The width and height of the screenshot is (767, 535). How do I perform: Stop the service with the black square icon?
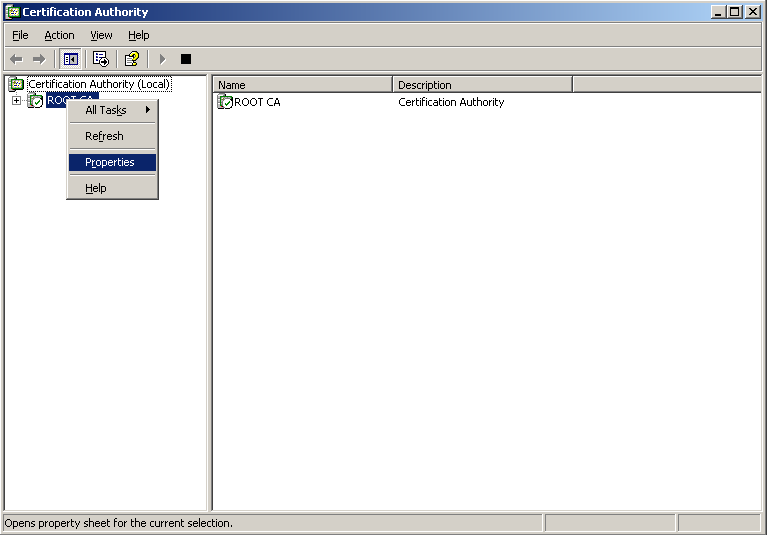tap(186, 59)
